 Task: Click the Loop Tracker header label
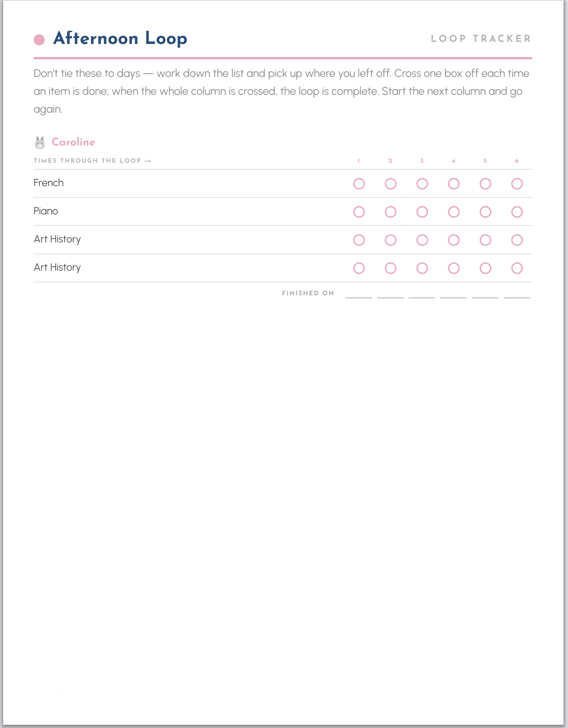click(x=481, y=39)
